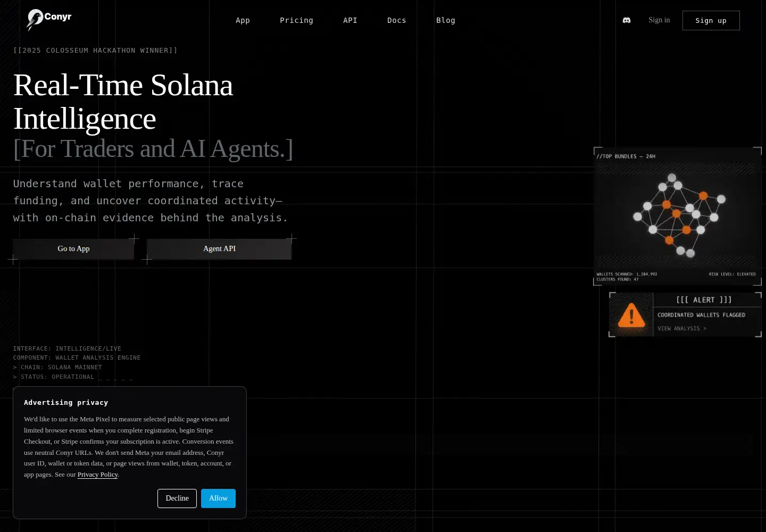Click 'COORDINATED WALLETS FLAGGED' text
Image resolution: width=766 pixels, height=532 pixels.
click(x=701, y=315)
